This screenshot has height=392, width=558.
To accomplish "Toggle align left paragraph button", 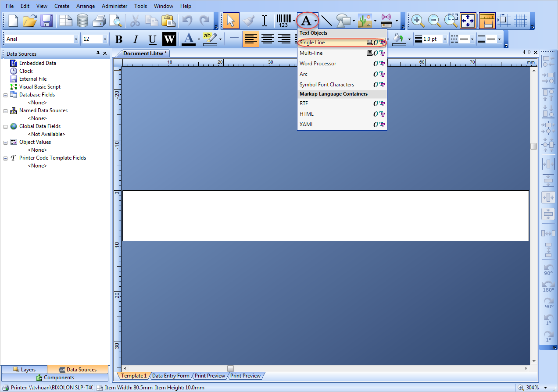I will coord(251,39).
